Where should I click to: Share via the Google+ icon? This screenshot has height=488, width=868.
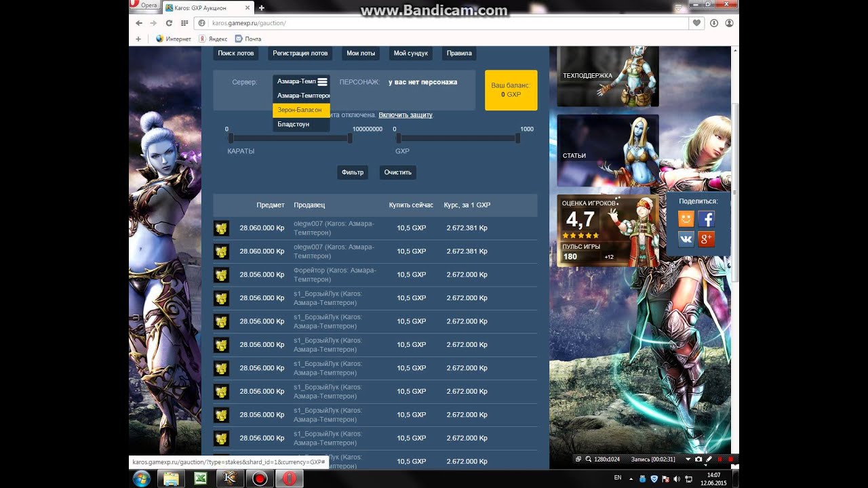click(707, 239)
